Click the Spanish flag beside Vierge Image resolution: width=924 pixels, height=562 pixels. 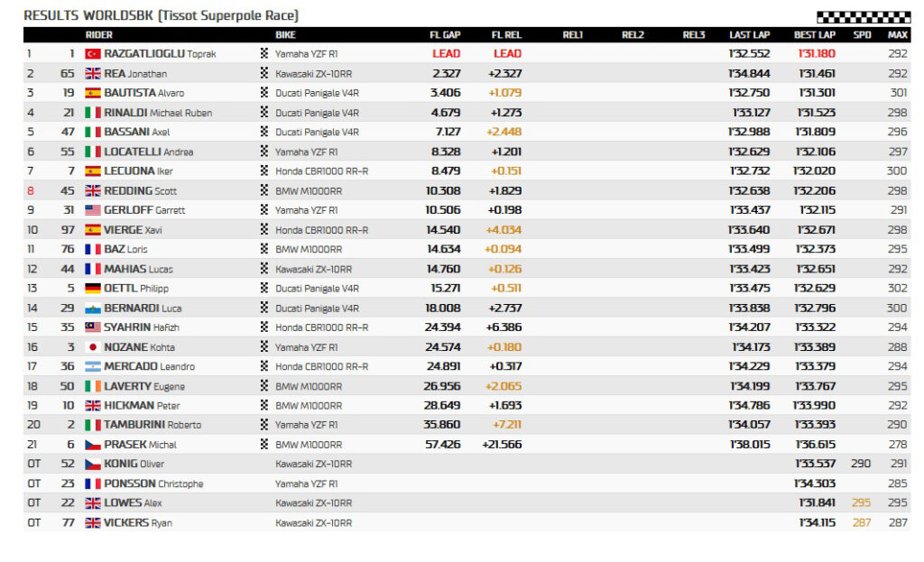click(93, 230)
